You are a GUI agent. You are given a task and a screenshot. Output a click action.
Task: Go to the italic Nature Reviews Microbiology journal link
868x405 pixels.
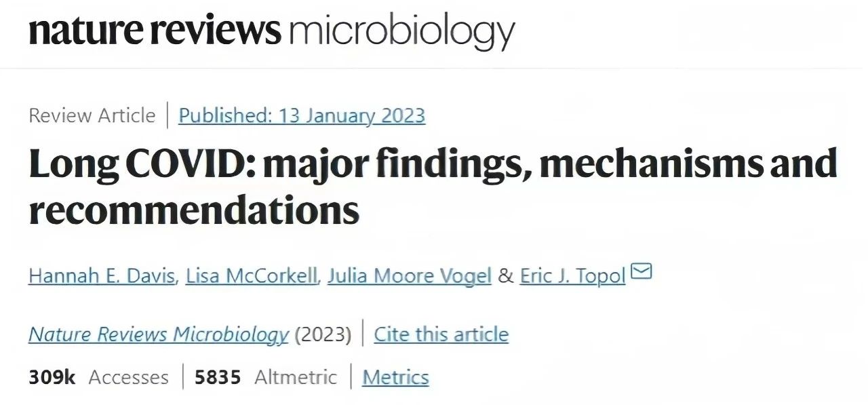pos(159,334)
